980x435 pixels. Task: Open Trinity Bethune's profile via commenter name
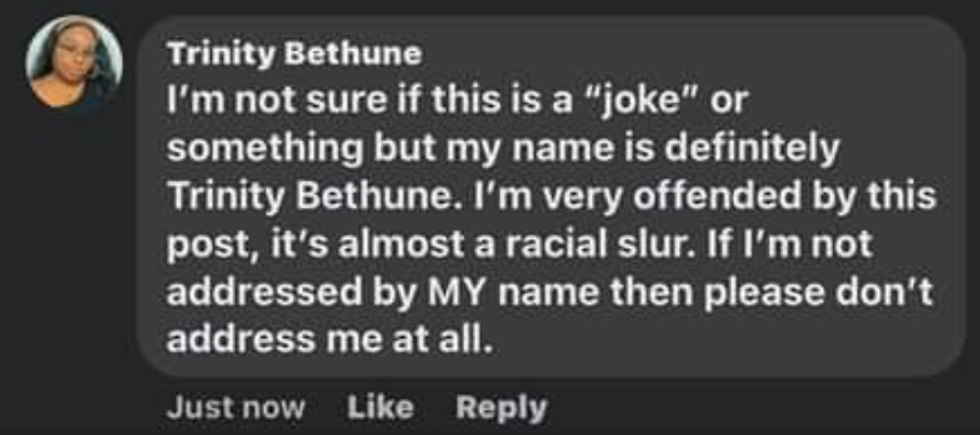tap(294, 53)
